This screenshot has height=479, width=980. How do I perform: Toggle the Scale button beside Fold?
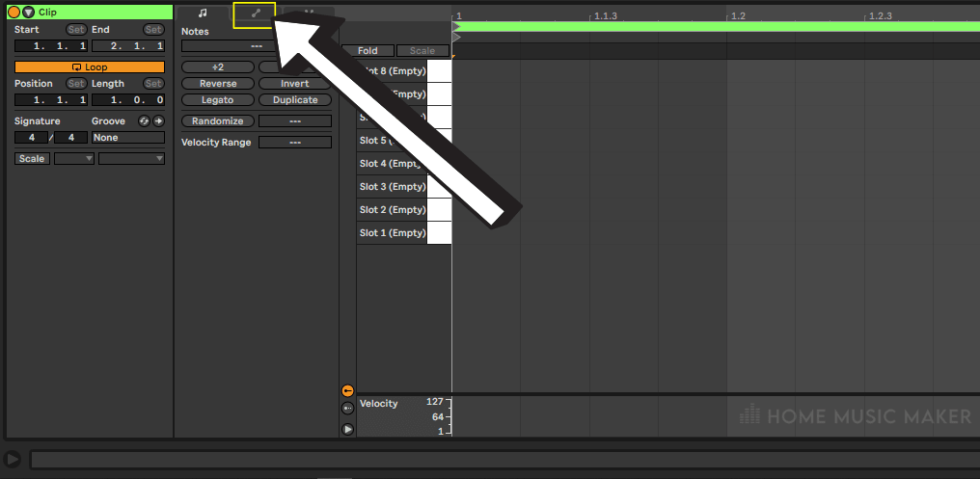tap(422, 50)
